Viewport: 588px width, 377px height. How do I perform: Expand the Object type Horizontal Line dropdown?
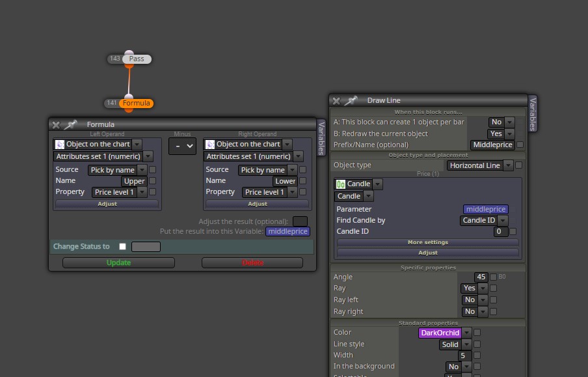click(508, 165)
